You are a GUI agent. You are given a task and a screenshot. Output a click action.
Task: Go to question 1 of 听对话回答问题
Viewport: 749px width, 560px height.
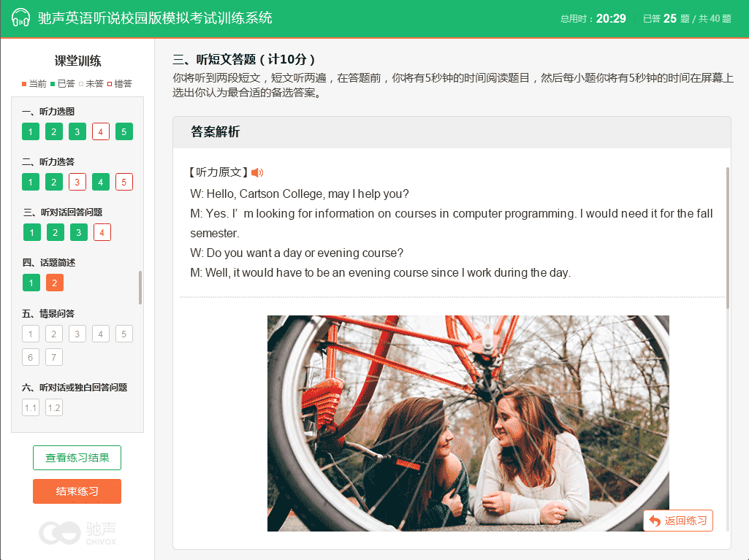(32, 232)
